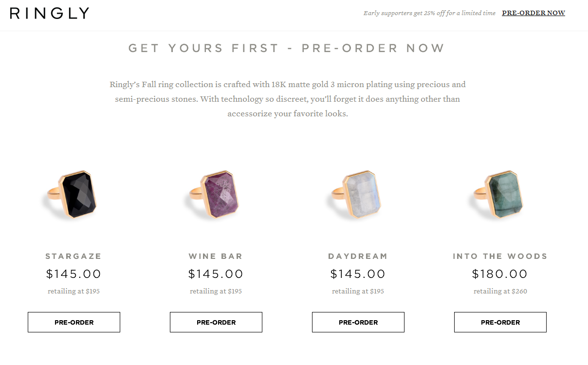Click the Early supporters 25% off text
The width and height of the screenshot is (588, 365).
pos(429,13)
